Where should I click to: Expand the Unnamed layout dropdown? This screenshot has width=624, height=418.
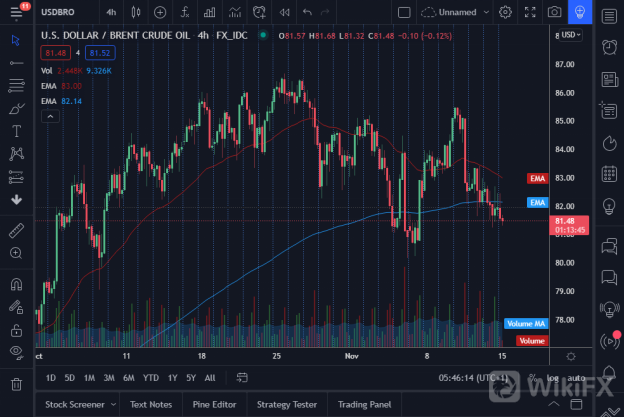tap(456, 12)
